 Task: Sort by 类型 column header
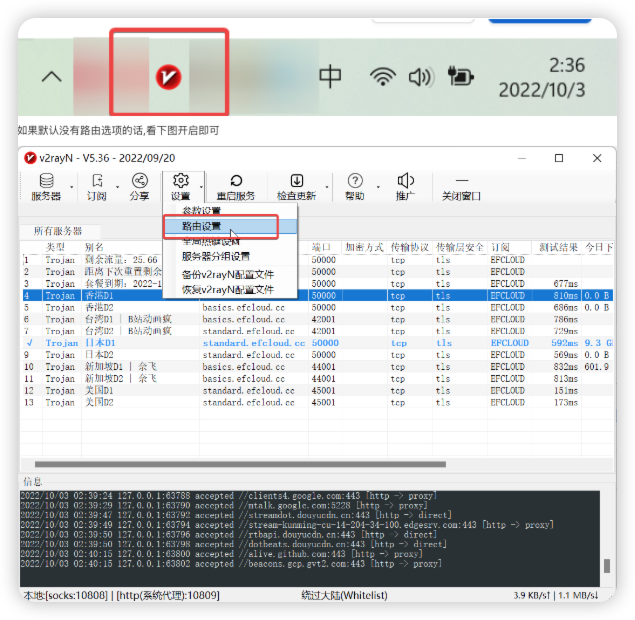point(55,247)
